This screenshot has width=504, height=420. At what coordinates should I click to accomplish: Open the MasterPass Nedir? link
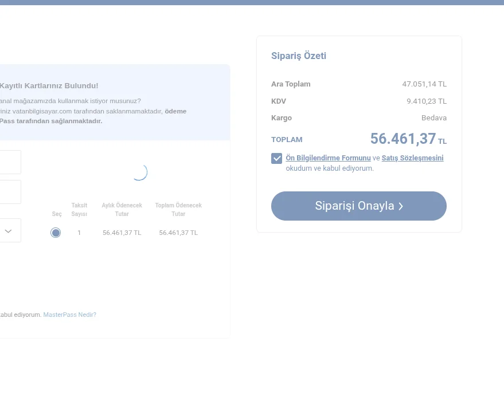[x=69, y=315]
